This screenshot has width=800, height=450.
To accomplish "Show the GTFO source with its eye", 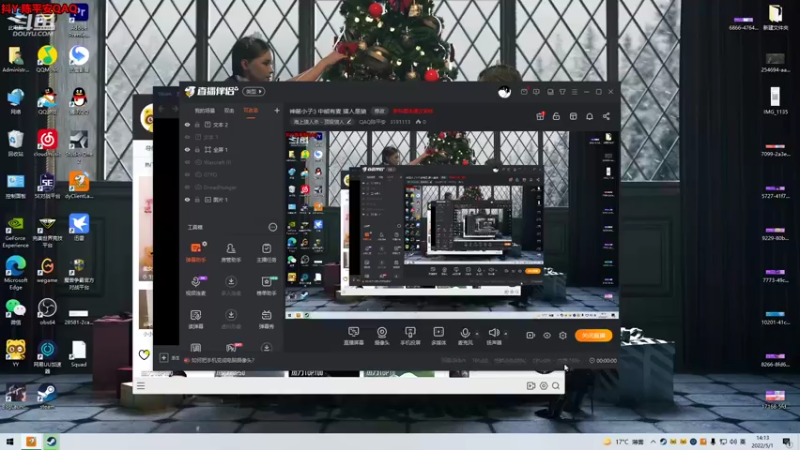I will (187, 174).
